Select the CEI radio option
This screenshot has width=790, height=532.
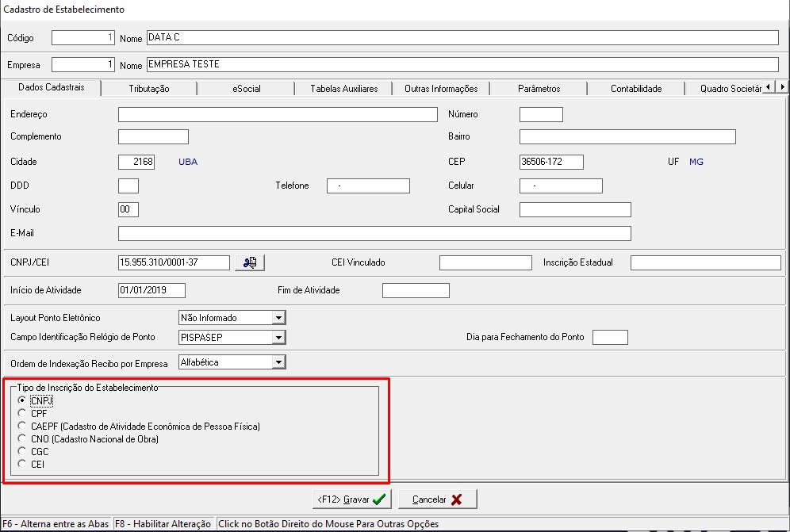[x=21, y=464]
